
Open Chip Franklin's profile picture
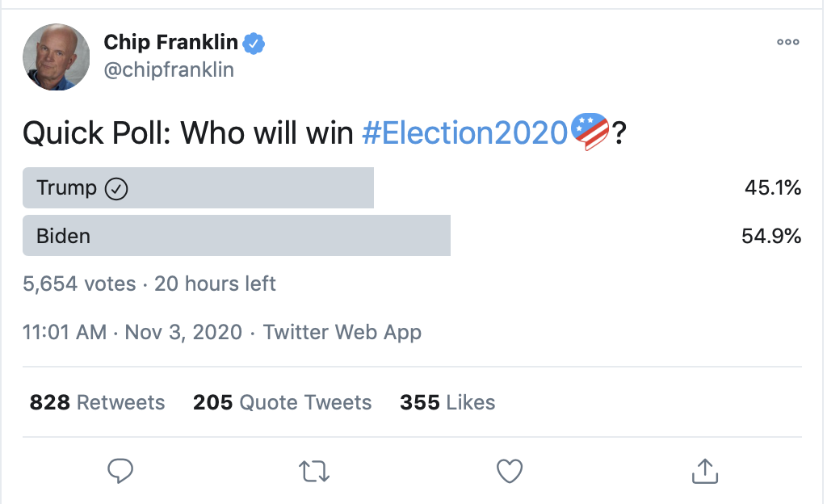pyautogui.click(x=56, y=57)
